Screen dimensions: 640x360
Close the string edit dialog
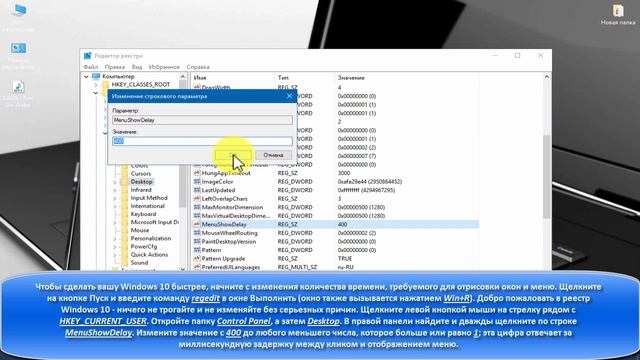[289, 96]
